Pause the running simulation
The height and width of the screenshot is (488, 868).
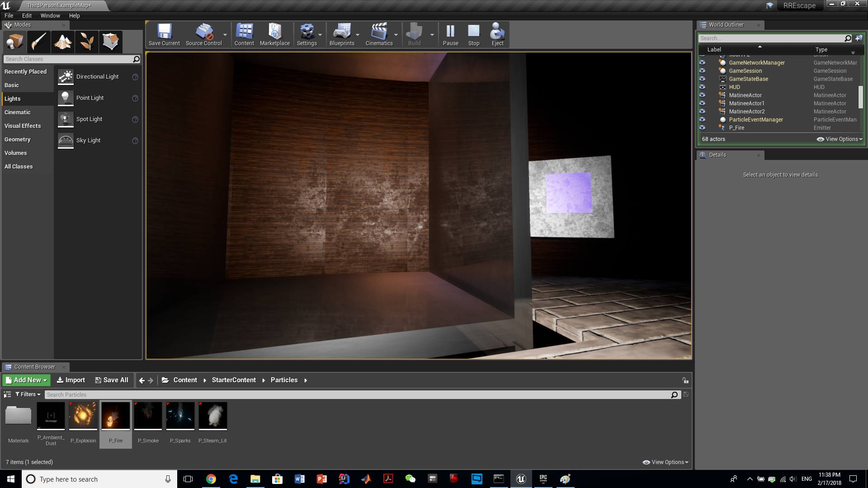(450, 35)
